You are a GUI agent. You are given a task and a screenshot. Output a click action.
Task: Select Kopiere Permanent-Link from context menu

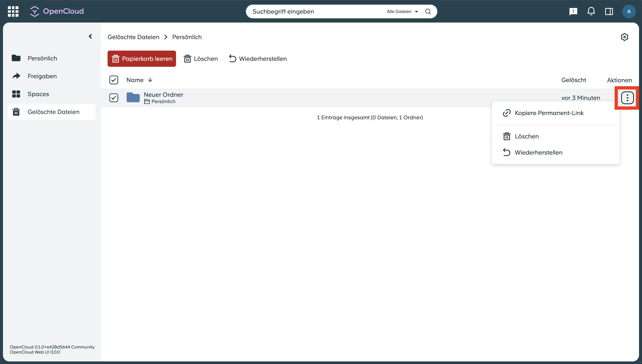click(555, 113)
